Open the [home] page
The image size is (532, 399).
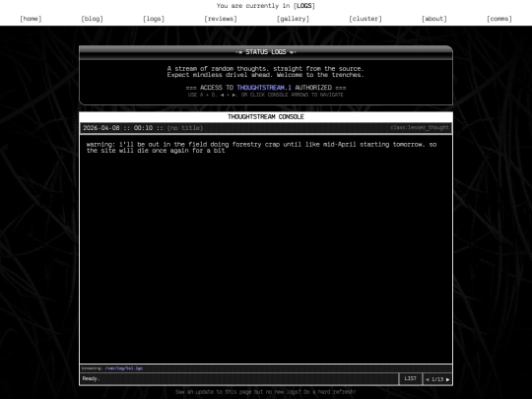coord(31,19)
